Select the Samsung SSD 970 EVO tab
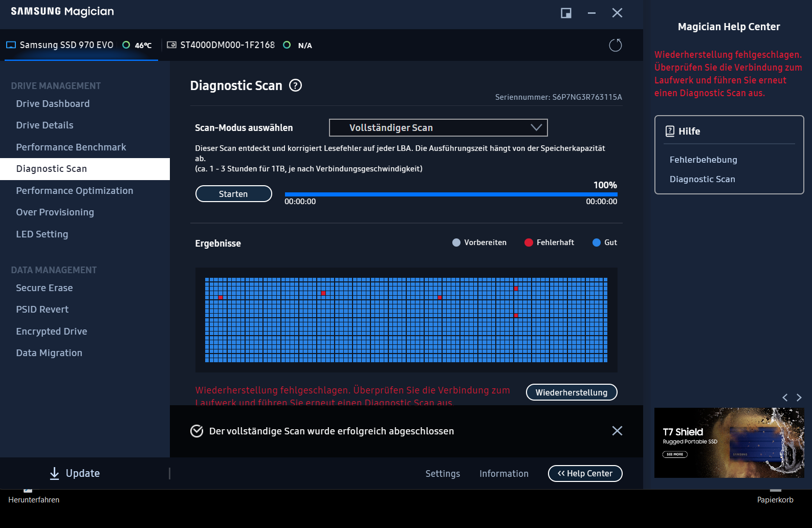Screen dimensions: 812x528 tap(81, 45)
